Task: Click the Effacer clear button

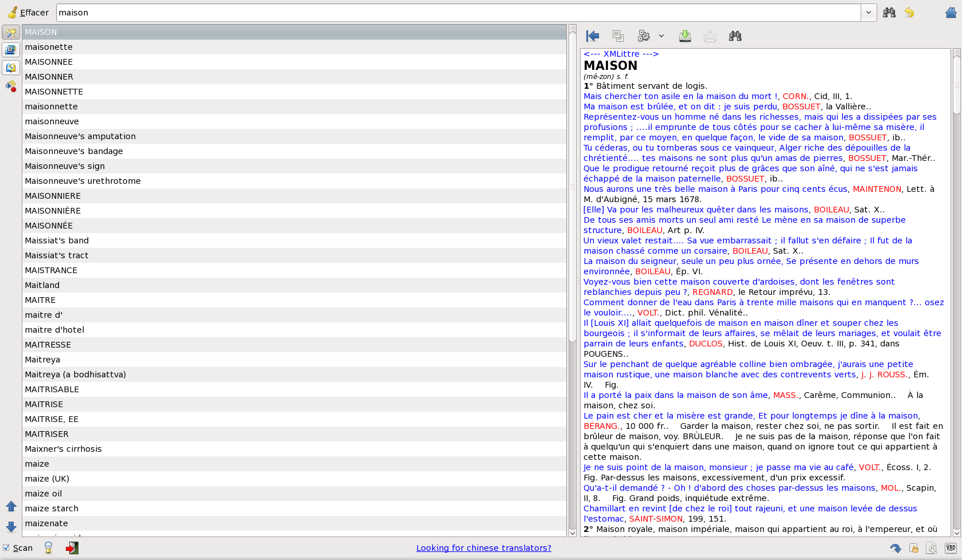Action: 28,13
